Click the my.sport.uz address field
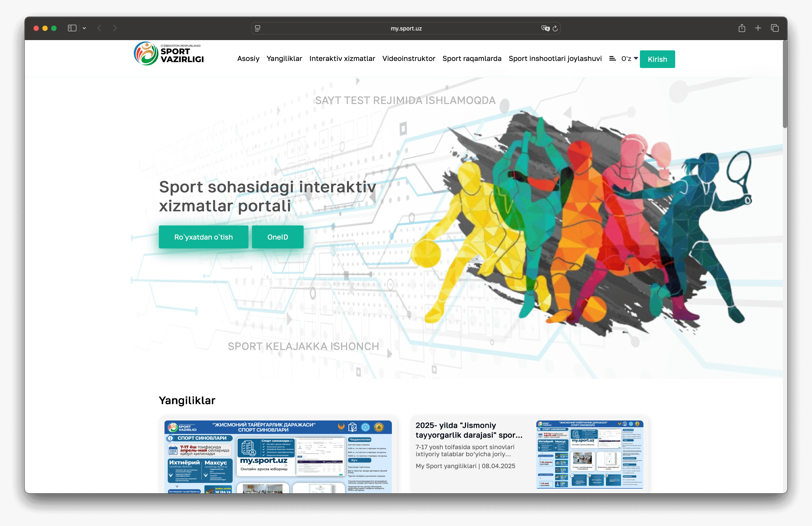812x526 pixels. [x=406, y=28]
